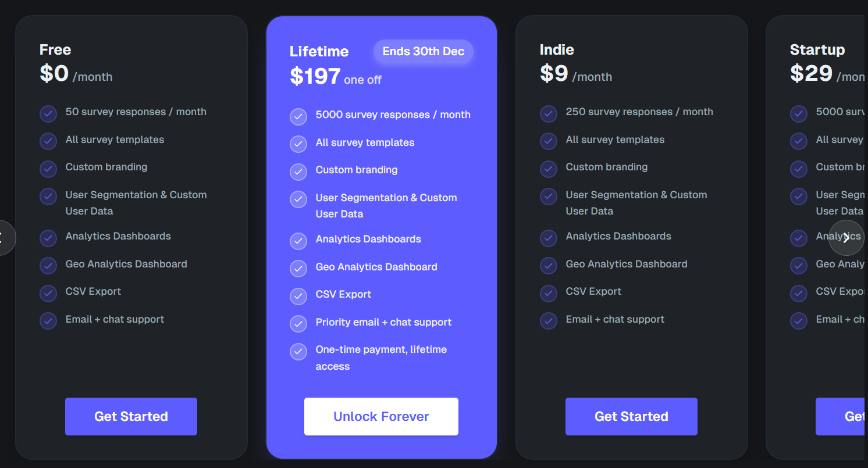868x468 pixels.
Task: Click checkmark icon beside Free plan CSV Export
Action: 48,293
